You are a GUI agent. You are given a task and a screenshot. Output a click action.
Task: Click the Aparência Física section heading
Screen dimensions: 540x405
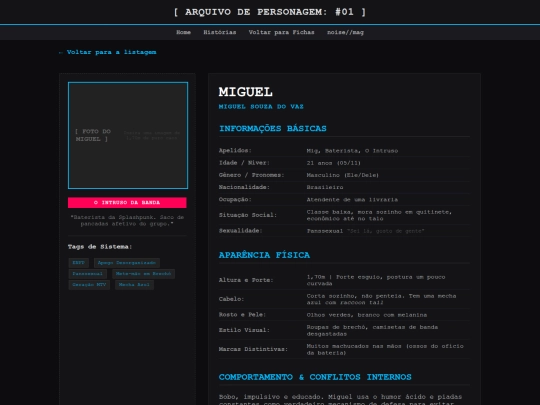pos(264,255)
